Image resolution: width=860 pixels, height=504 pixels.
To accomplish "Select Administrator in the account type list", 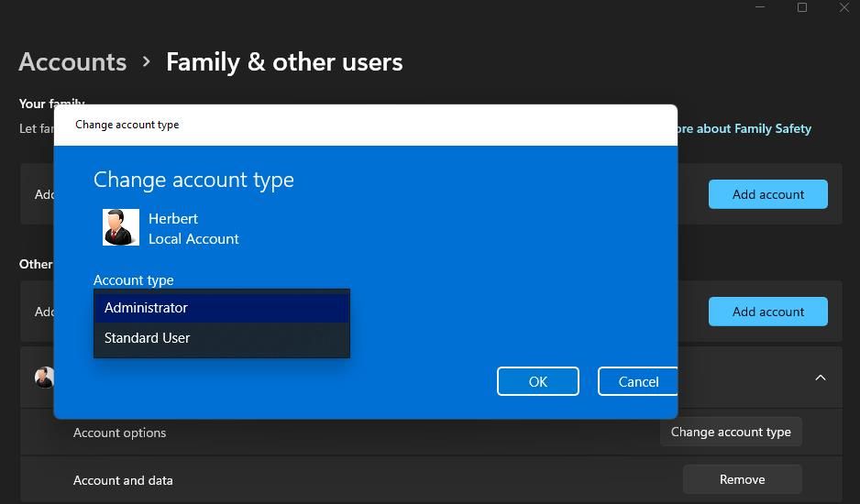I will [x=221, y=308].
